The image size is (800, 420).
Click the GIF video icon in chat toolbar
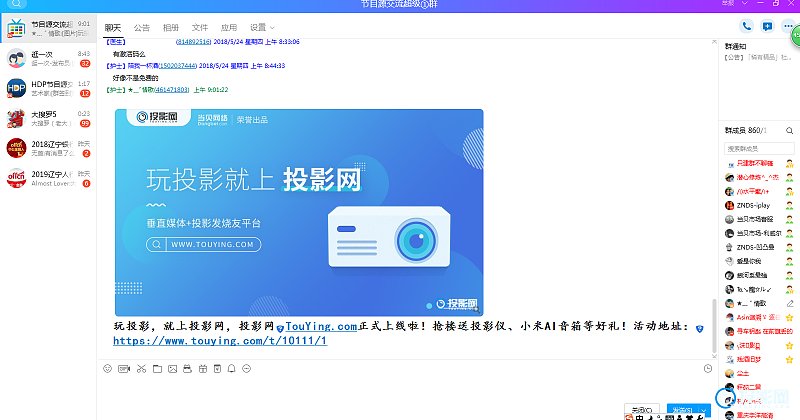tap(124, 368)
